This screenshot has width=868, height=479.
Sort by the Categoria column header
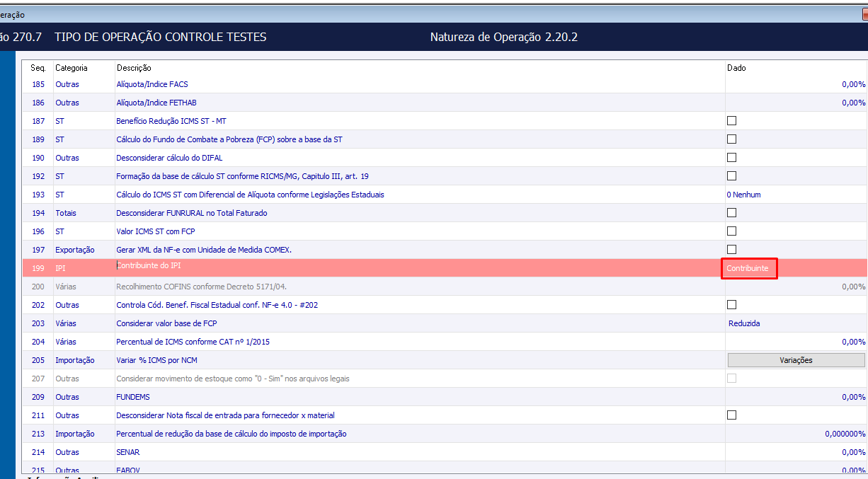tap(72, 68)
